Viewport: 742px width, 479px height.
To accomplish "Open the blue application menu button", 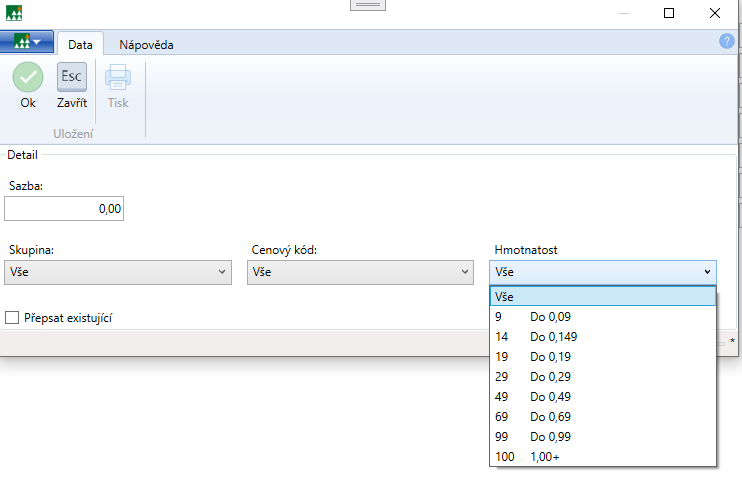I will click(27, 43).
